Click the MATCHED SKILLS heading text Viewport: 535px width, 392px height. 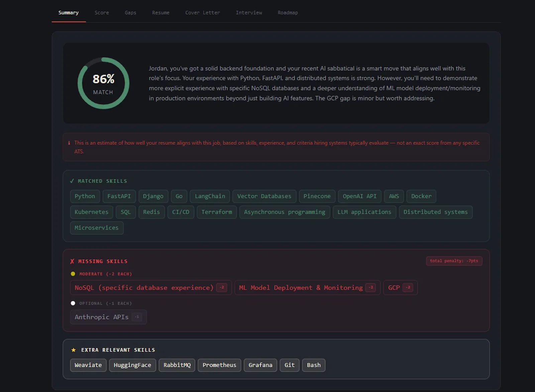coord(102,181)
